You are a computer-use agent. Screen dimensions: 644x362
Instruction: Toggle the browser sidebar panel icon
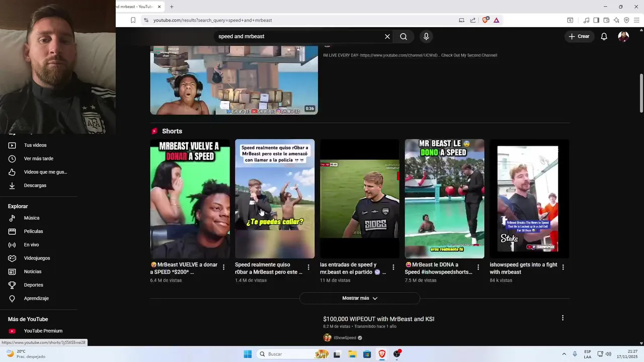596,20
